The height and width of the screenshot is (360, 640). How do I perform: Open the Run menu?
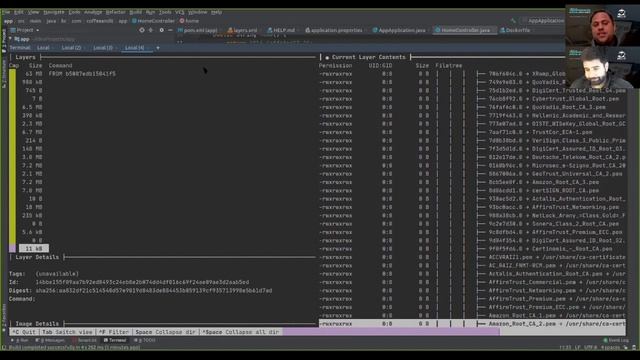150,12
